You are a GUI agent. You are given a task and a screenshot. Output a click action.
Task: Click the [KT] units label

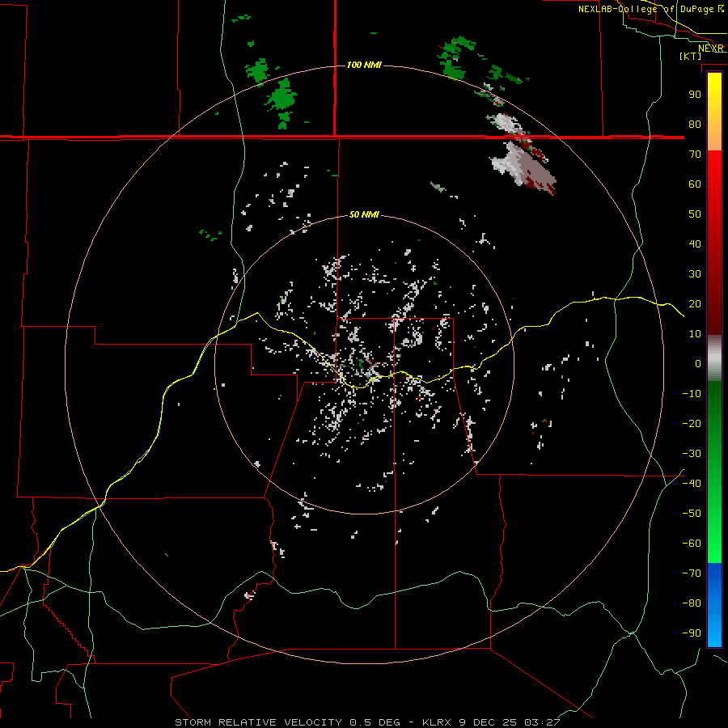691,56
